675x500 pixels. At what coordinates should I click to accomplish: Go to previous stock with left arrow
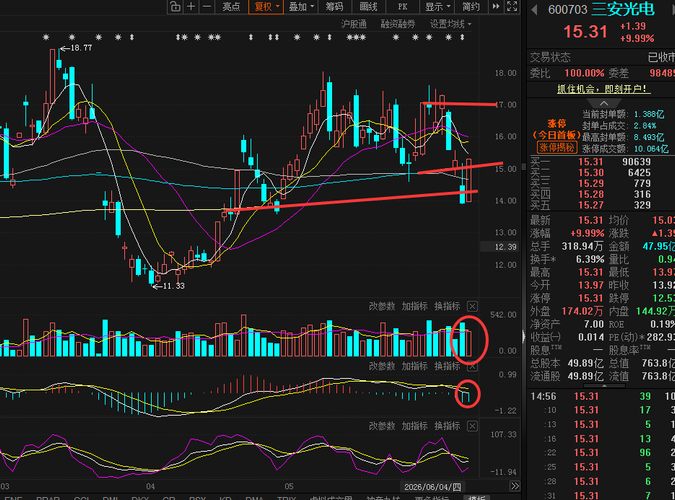(x=534, y=9)
